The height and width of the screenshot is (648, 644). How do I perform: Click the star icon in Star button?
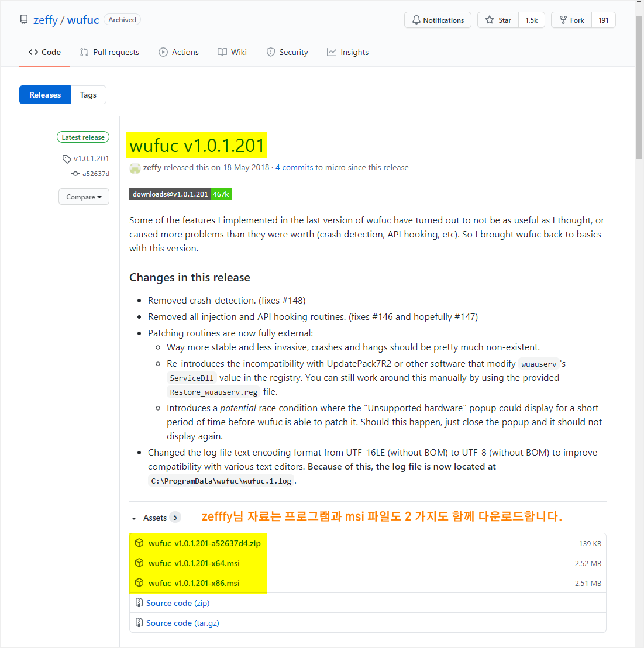click(x=490, y=20)
